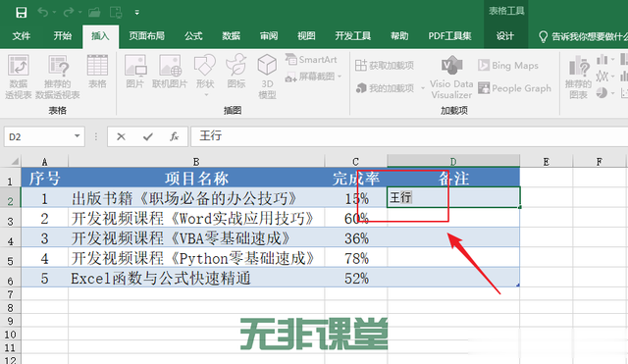Select column B header
Screen dimensions: 628x364
click(196, 161)
